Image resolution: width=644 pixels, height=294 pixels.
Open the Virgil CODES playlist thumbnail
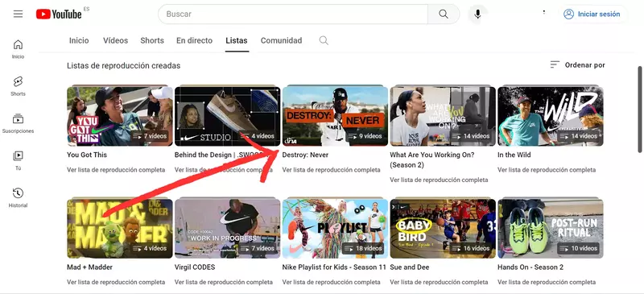click(228, 228)
